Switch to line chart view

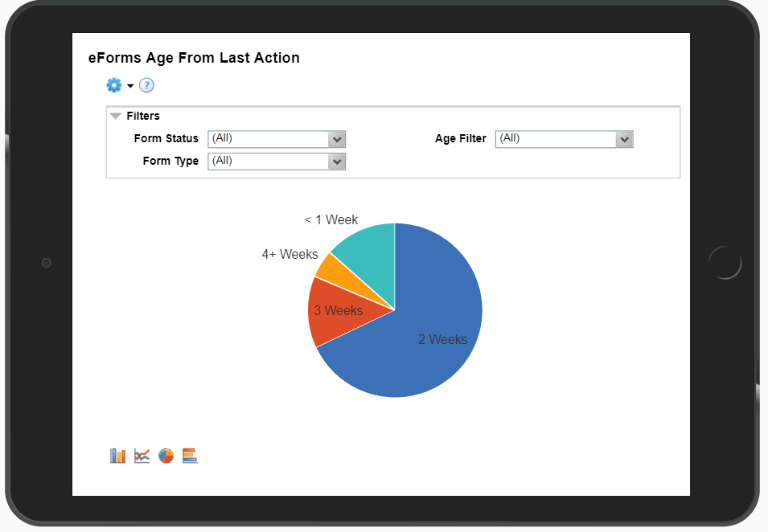[142, 456]
